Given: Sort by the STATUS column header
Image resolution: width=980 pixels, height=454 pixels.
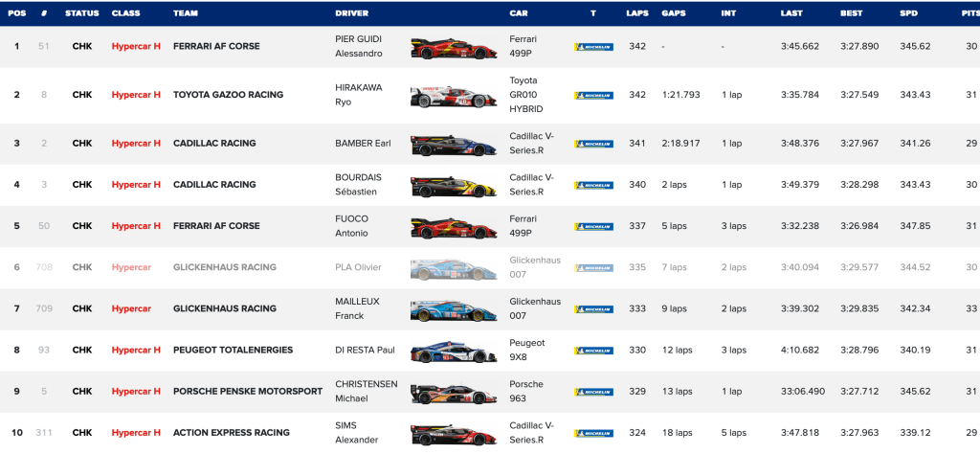Looking at the screenshot, I should click(x=82, y=13).
